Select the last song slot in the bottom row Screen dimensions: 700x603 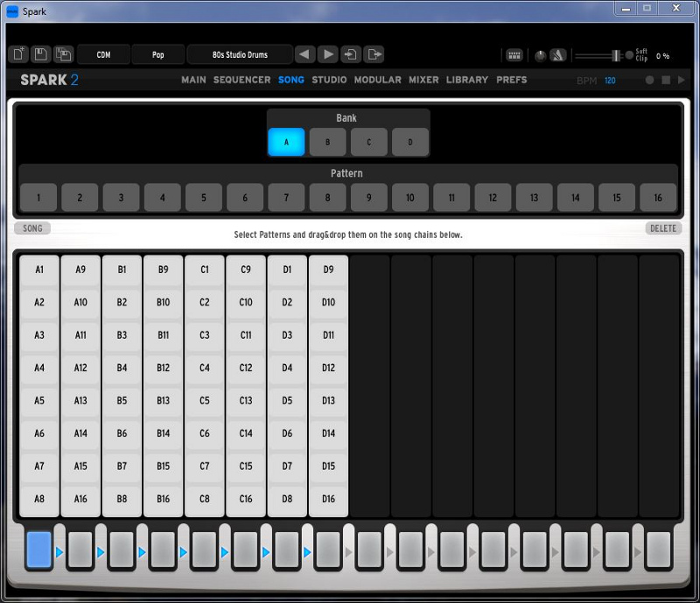[x=658, y=550]
